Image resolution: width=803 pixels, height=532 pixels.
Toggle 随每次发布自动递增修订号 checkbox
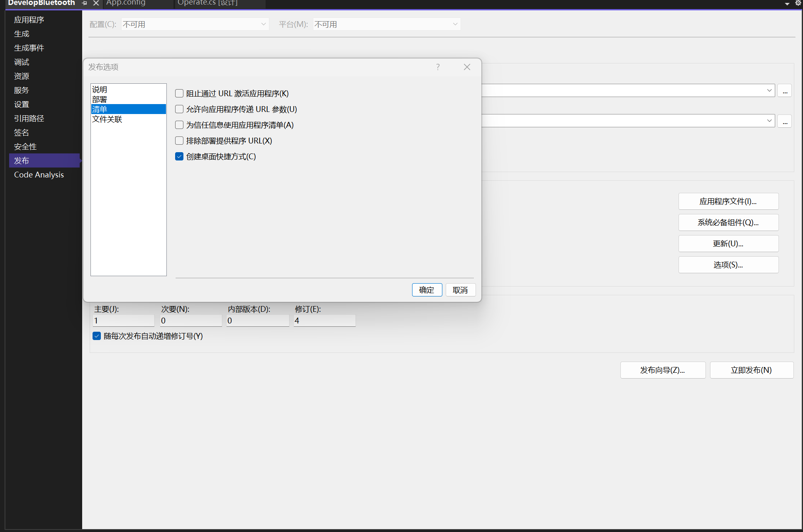(97, 336)
